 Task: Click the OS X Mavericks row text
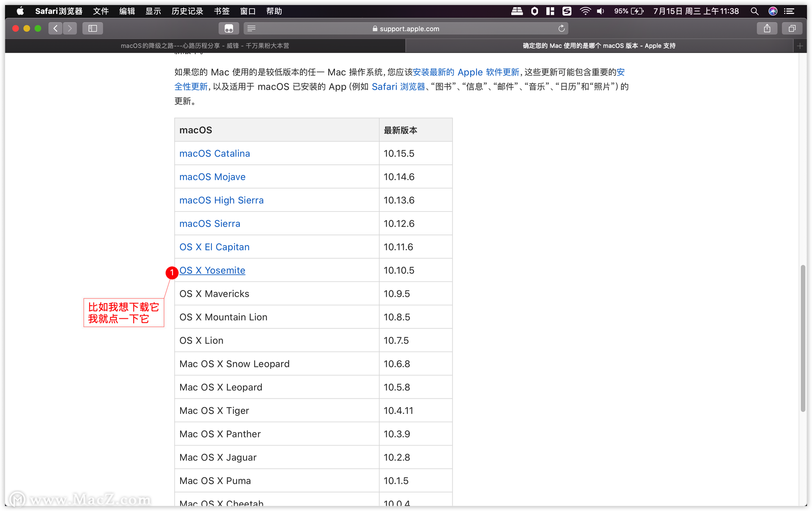point(214,294)
